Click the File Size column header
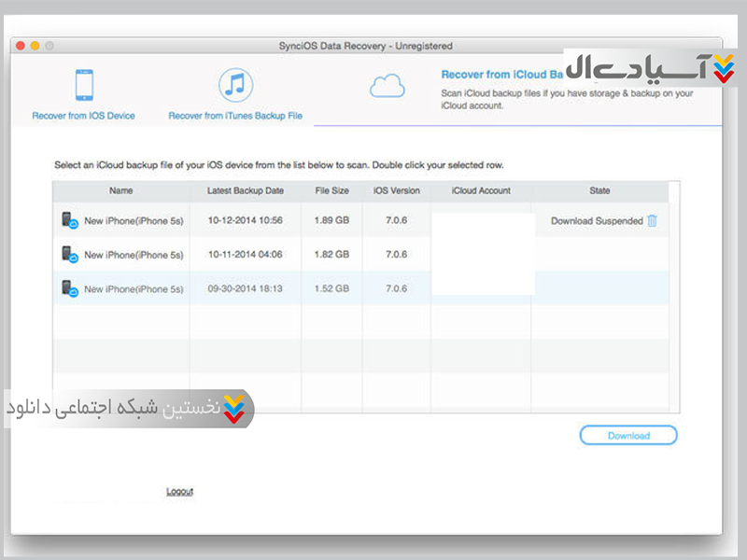747x560 pixels. point(331,190)
